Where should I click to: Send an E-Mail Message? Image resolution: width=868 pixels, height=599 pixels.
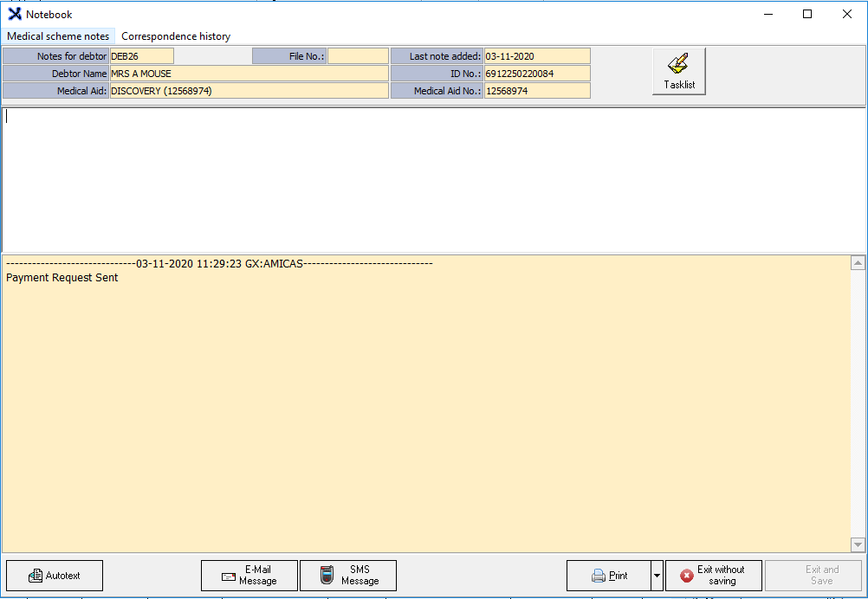click(249, 576)
